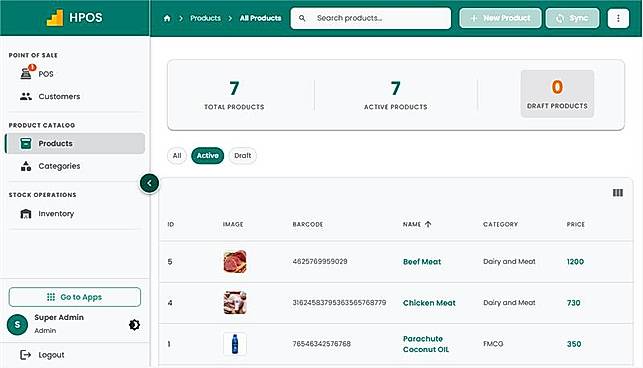Click barcode 76546342576768
The image size is (643, 368).
[322, 344]
